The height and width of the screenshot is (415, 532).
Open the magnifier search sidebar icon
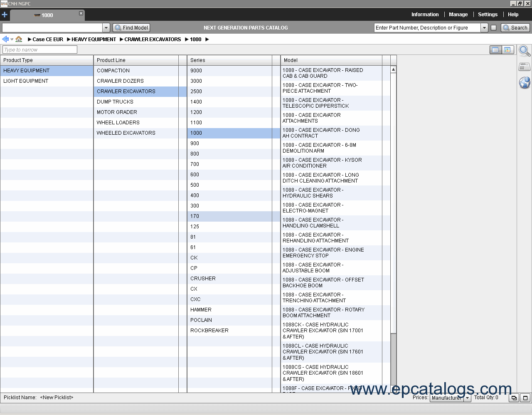pos(525,51)
